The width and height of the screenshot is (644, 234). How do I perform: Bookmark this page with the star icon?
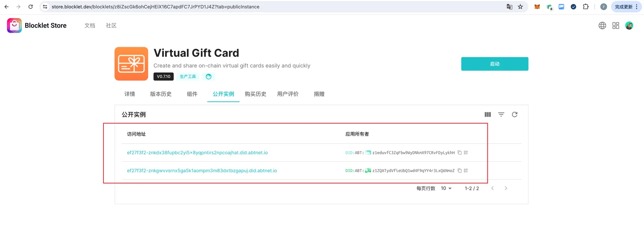(x=520, y=7)
